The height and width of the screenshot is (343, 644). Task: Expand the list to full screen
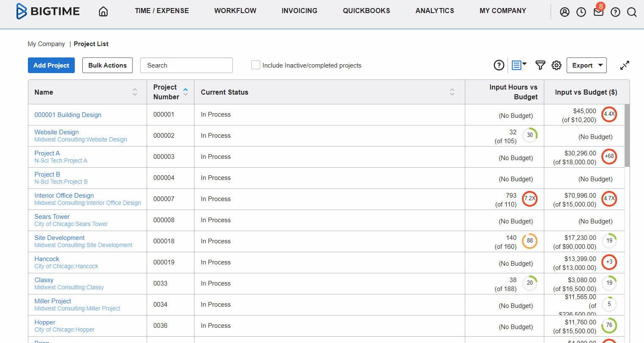625,65
